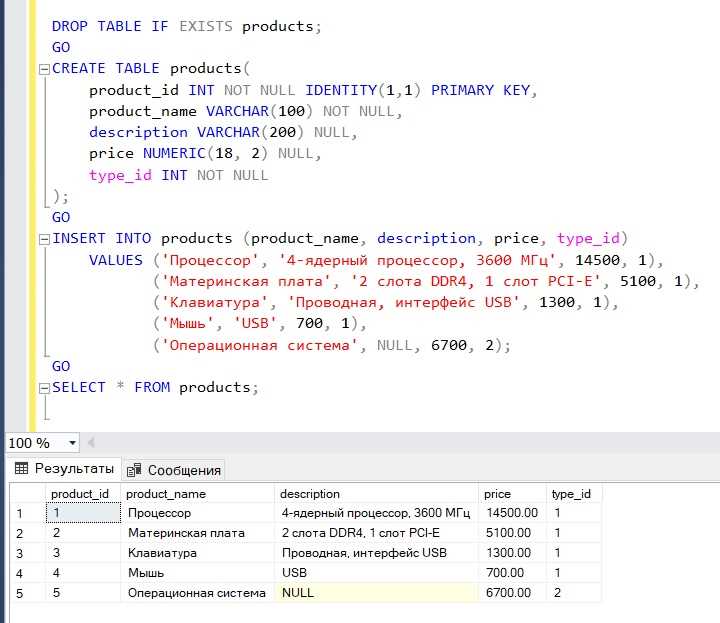Viewport: 720px width, 623px height.
Task: Open the 100 % zoom dropdown
Action: 72,443
